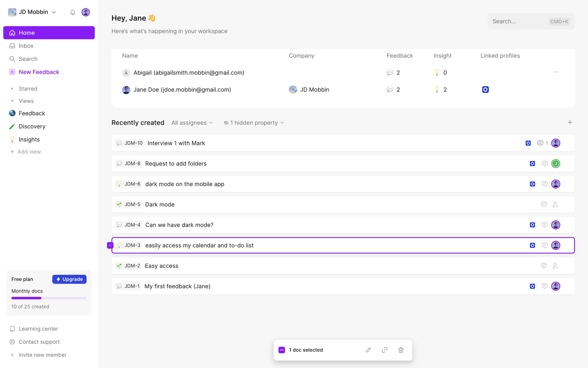Open the All assignees dropdown
This screenshot has height=368, width=588.
point(192,123)
